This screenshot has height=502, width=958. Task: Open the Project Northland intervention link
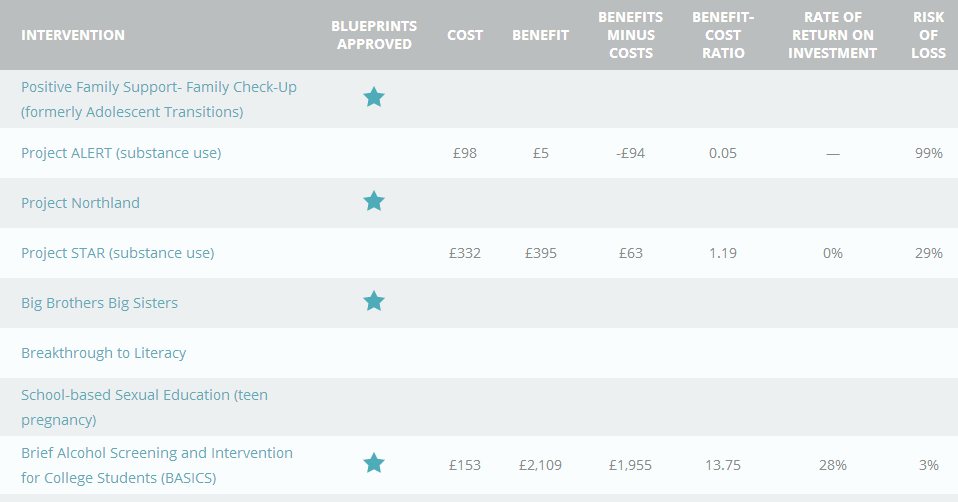point(80,203)
